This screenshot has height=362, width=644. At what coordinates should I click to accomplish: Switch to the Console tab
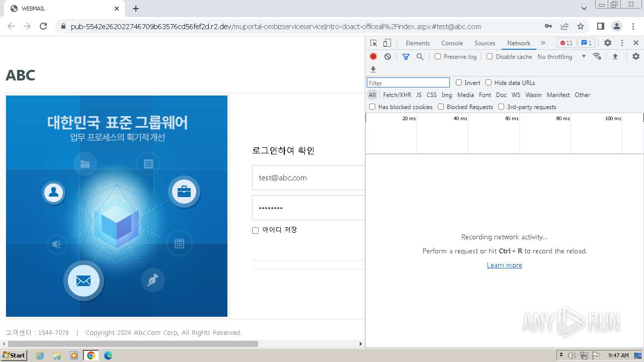click(452, 43)
